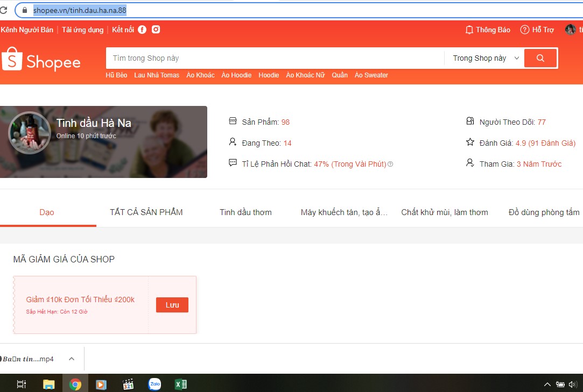The width and height of the screenshot is (583, 392).
Task: Click the Hũ Béo search suggestion
Action: coord(116,75)
